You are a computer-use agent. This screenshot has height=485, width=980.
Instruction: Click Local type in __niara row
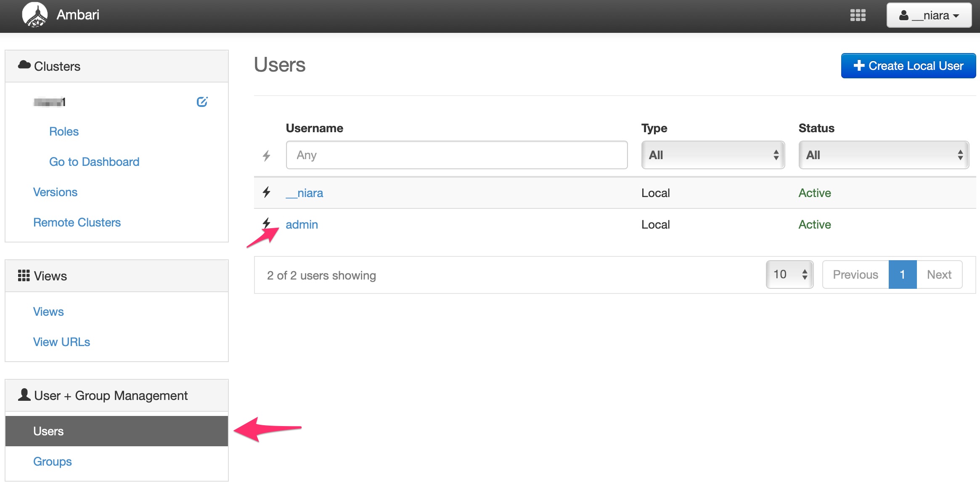tap(655, 193)
